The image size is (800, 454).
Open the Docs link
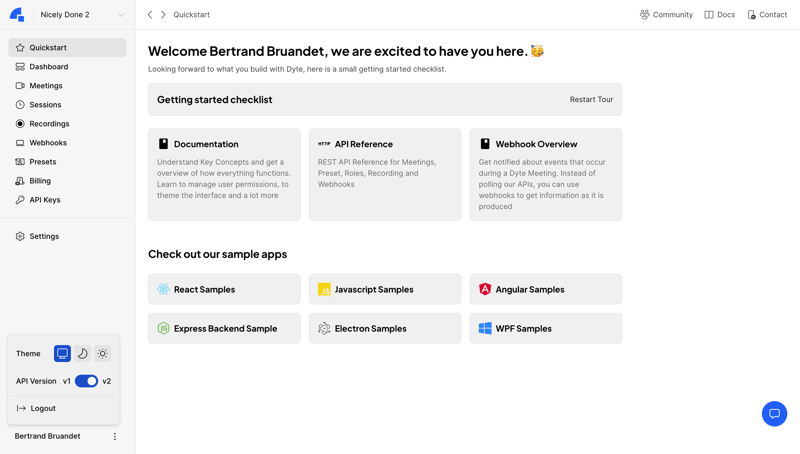coord(719,15)
